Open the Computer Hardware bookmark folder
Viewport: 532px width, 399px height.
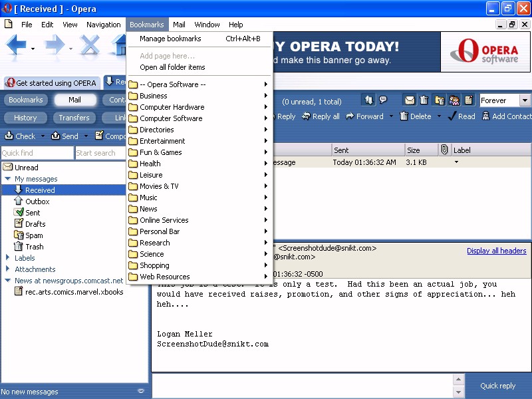click(x=200, y=107)
